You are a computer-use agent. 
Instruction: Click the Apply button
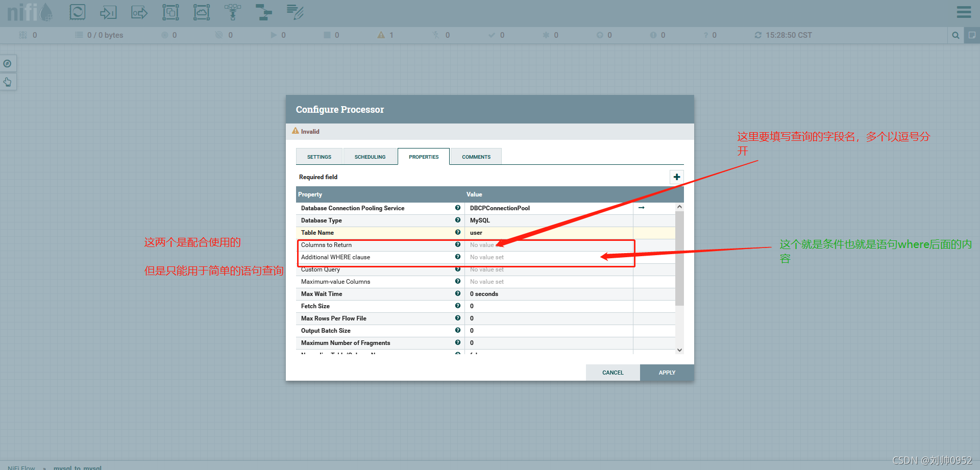(667, 373)
